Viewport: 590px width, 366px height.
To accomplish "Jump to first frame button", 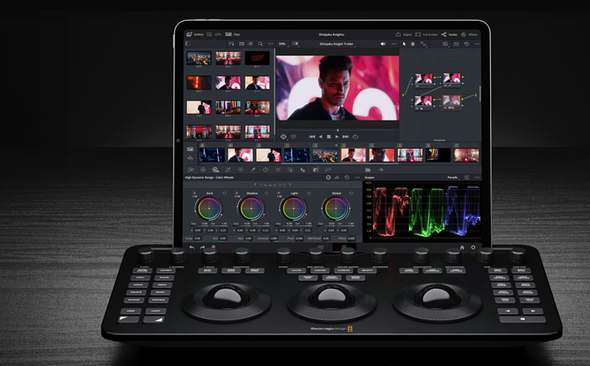I will pos(312,137).
